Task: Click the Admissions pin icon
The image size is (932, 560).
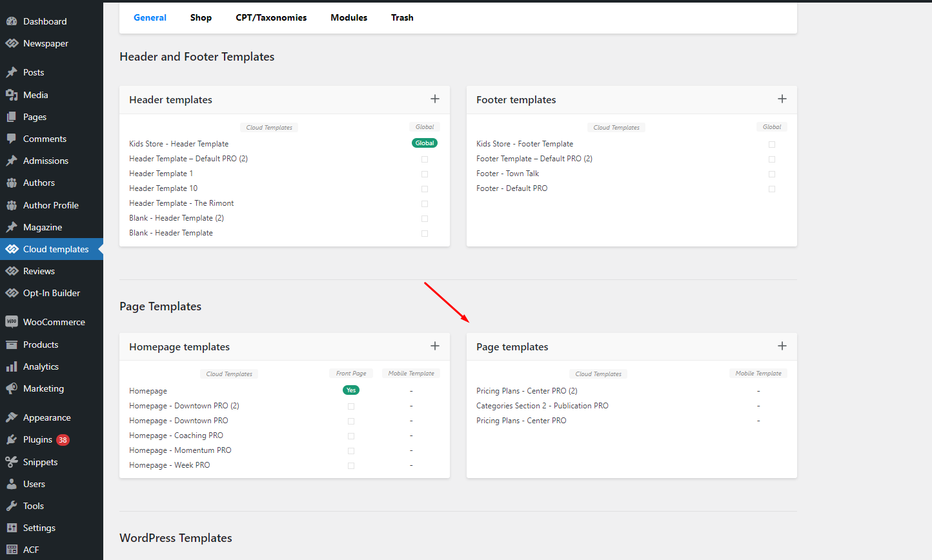Action: (x=12, y=161)
